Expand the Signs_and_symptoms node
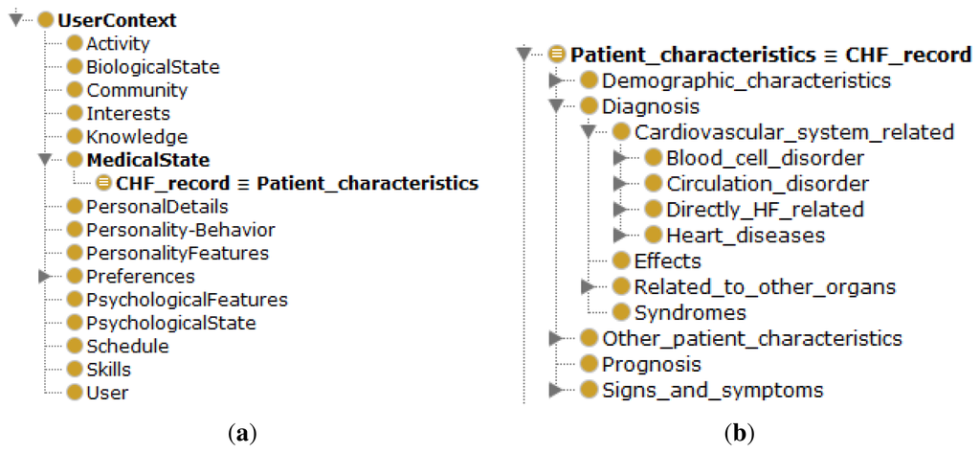Image resolution: width=980 pixels, height=453 pixels. (557, 390)
